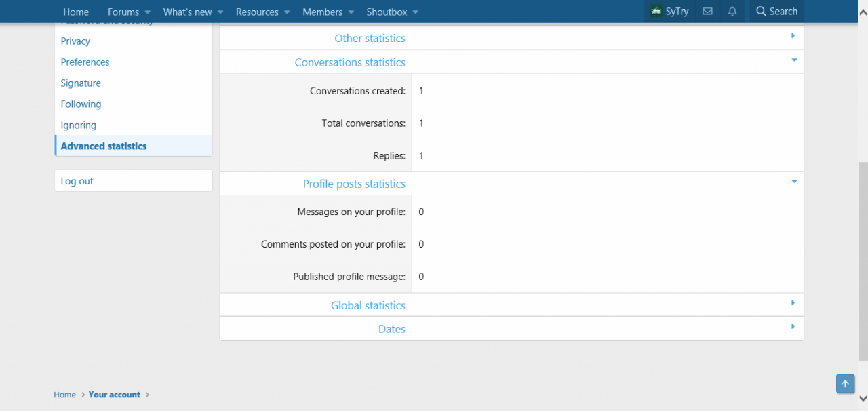Expand the Global statistics section

click(x=793, y=303)
